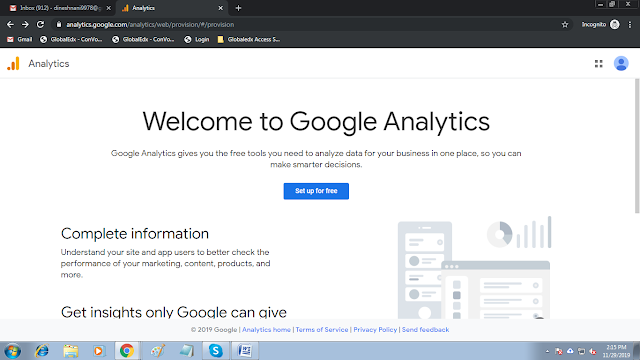Close the Gmail Inbox tab
The width and height of the screenshot is (640, 360).
pos(109,8)
